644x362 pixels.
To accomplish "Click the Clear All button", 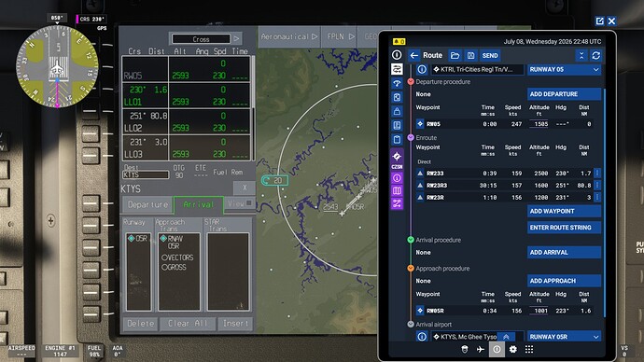I will tap(188, 324).
